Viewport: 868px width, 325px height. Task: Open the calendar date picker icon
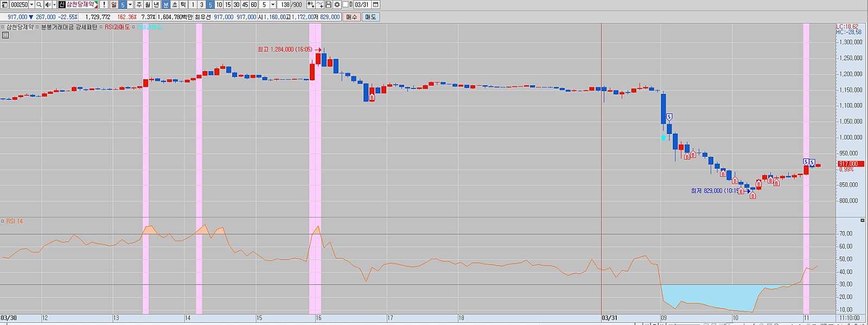click(x=375, y=4)
